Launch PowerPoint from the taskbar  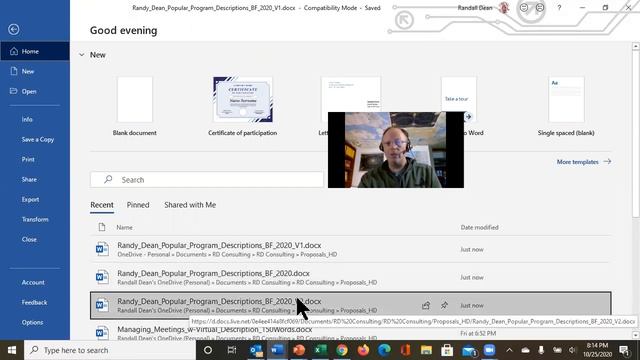click(x=299, y=350)
